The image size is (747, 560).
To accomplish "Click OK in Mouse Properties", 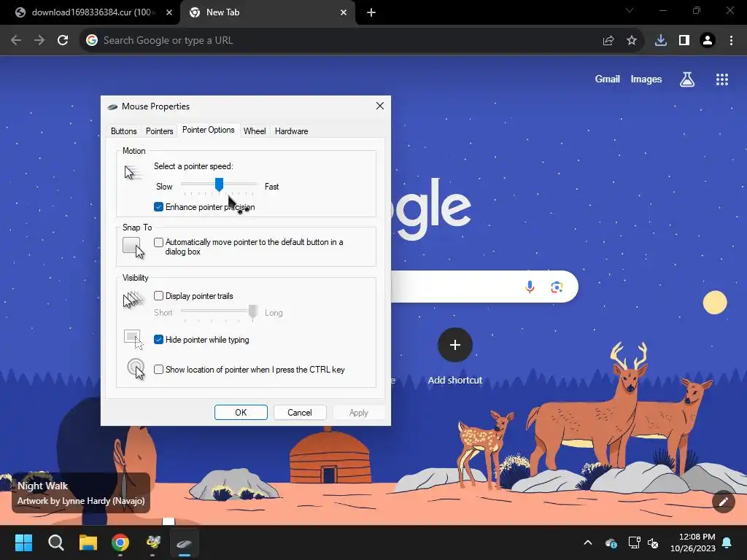I will (x=241, y=413).
